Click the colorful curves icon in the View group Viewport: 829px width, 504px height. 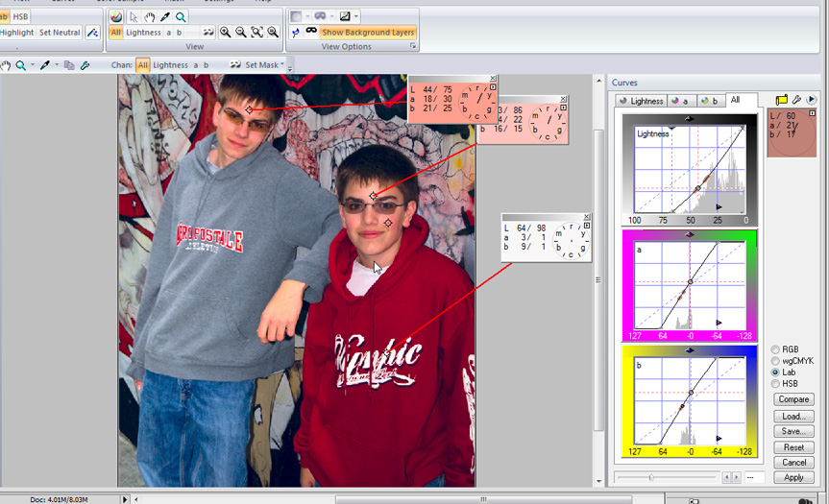[116, 17]
